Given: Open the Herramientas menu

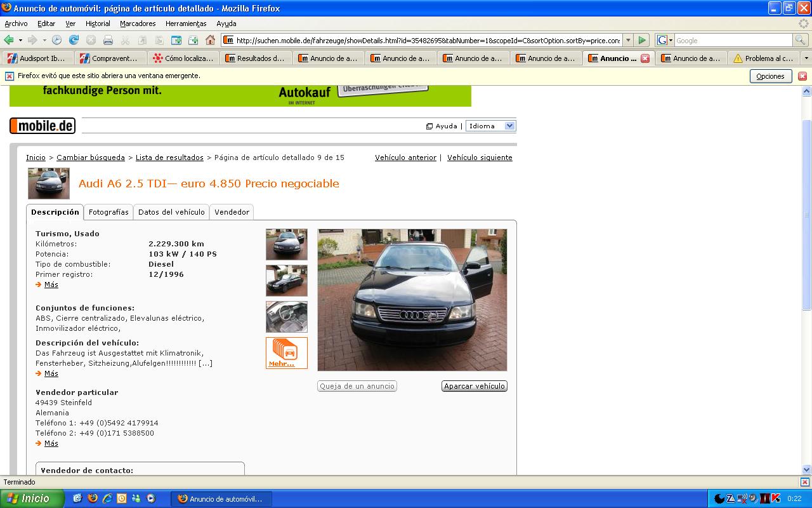Looking at the screenshot, I should coord(186,23).
